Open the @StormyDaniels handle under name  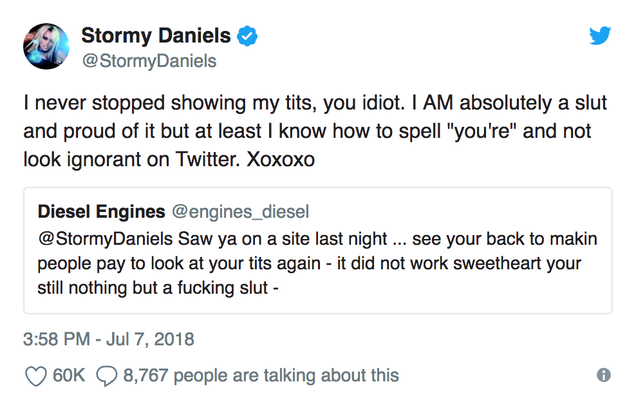149,61
